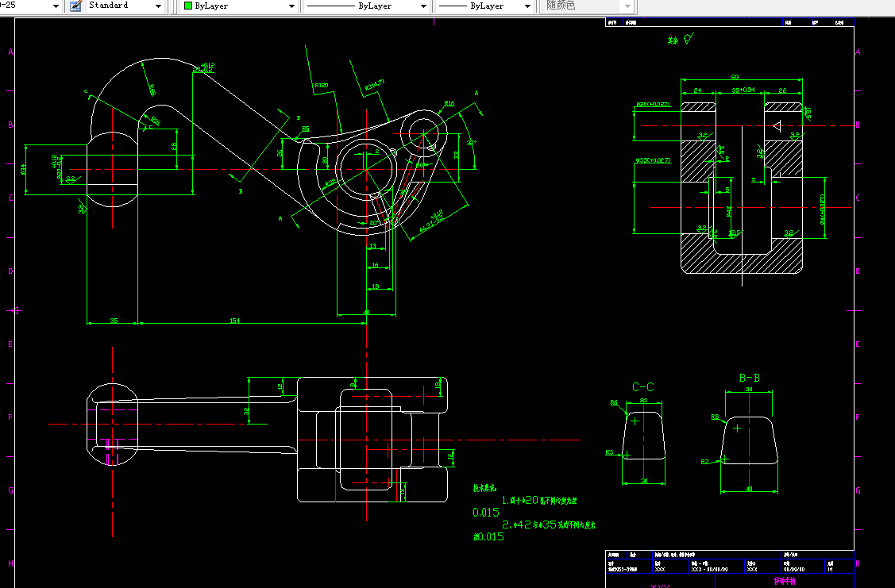Select the R6 radius label in section C-C
The image size is (895, 588).
pyautogui.click(x=614, y=402)
